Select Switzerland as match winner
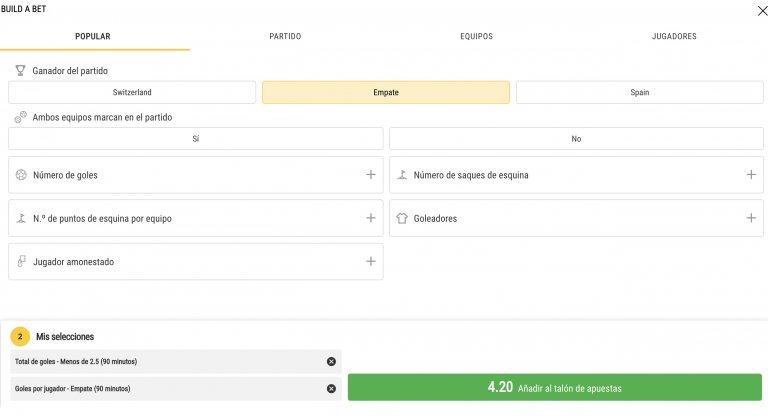Screen dimensions: 768x417 [132, 92]
